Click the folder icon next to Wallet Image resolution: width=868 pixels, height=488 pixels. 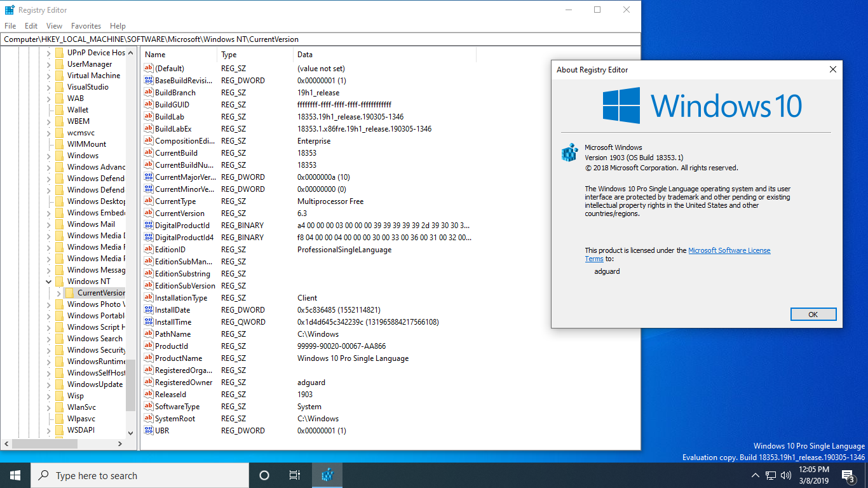pyautogui.click(x=60, y=110)
